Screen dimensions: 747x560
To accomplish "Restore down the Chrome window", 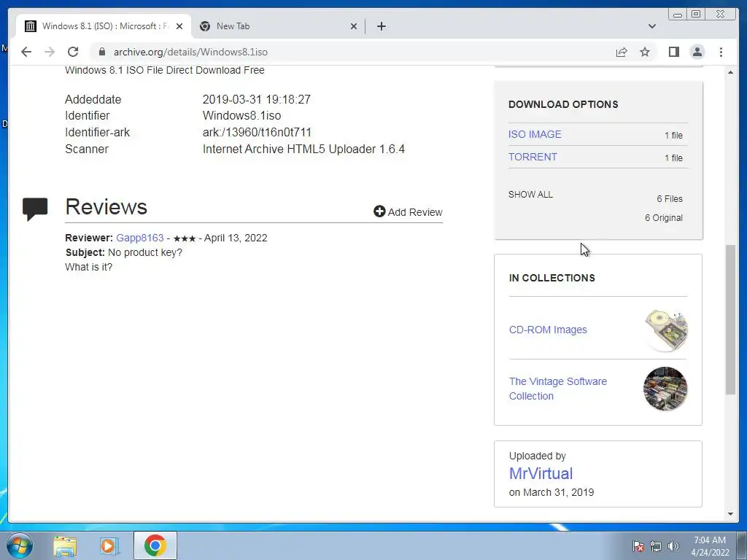I will click(x=696, y=15).
